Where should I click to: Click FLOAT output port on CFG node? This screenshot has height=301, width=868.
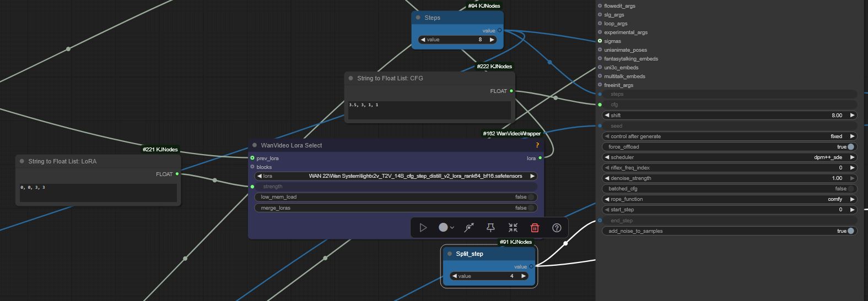[x=511, y=91]
